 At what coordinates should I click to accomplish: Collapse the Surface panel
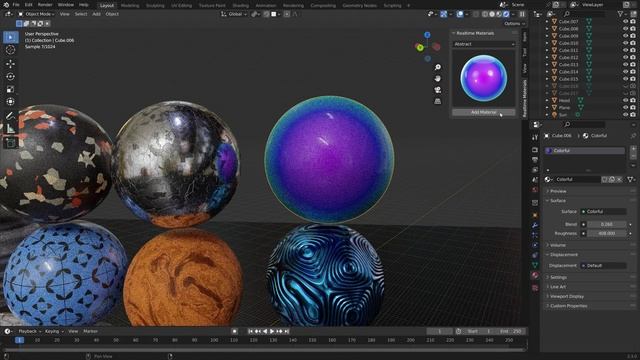(x=557, y=201)
